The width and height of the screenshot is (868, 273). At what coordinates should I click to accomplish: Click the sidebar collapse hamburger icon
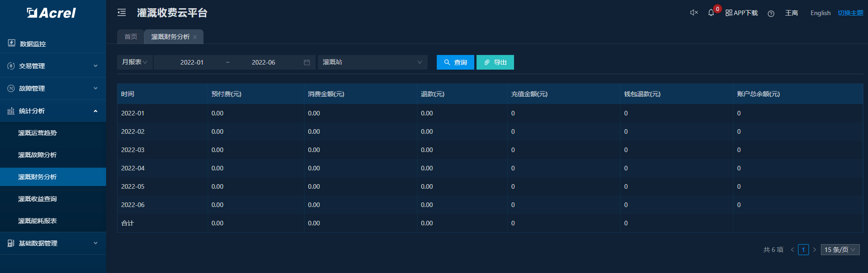point(122,13)
